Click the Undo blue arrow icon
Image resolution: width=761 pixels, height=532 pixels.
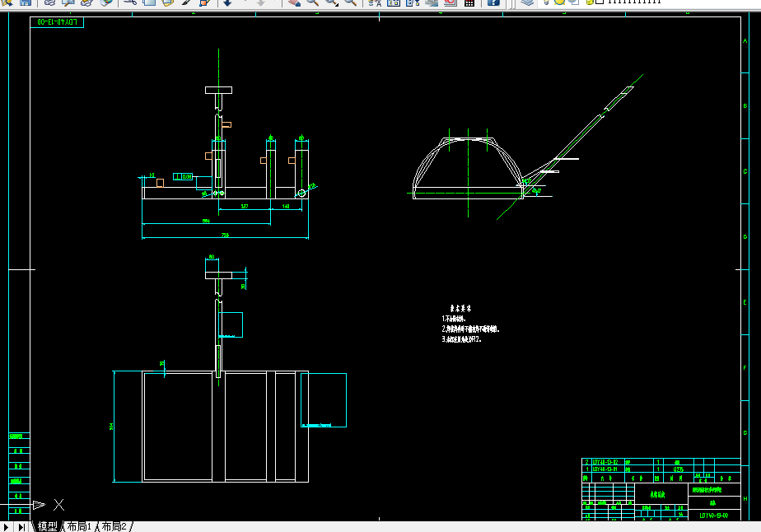[x=227, y=2]
